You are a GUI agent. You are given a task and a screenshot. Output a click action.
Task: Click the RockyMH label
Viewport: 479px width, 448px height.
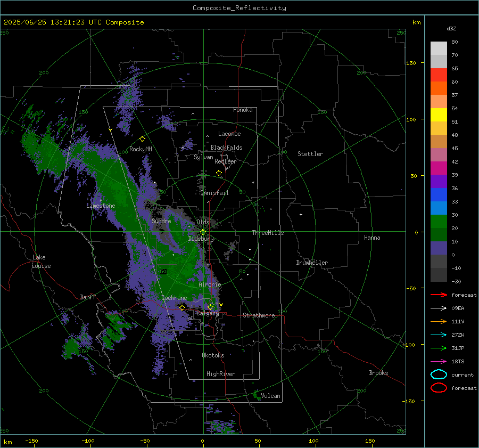coord(141,149)
